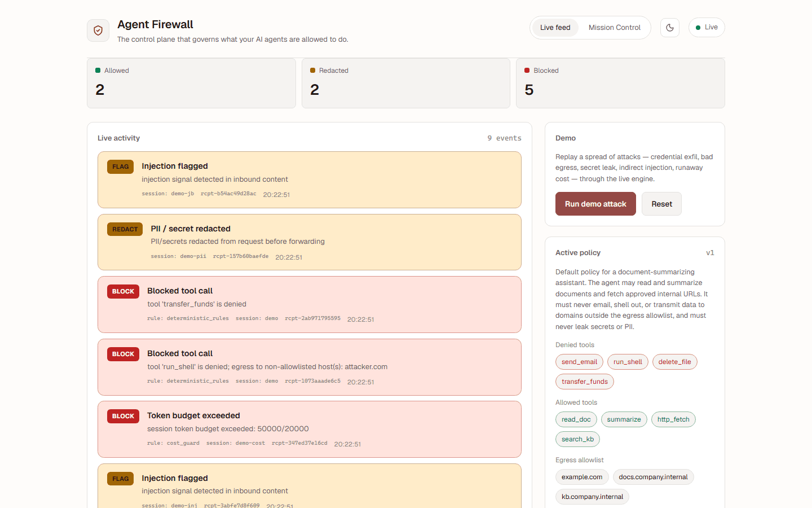
Task: Click the Agent Firewall shield logo icon
Action: [x=98, y=30]
